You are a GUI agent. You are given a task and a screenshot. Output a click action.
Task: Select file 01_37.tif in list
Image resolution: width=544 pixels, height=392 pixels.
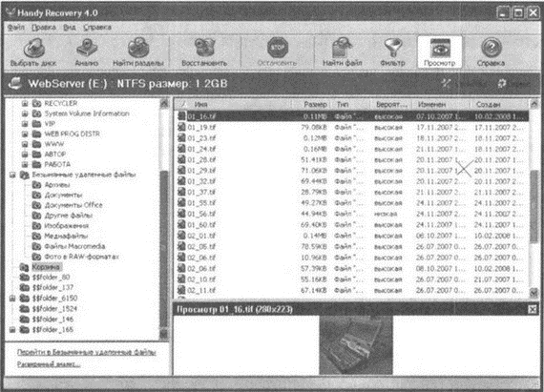352,192
